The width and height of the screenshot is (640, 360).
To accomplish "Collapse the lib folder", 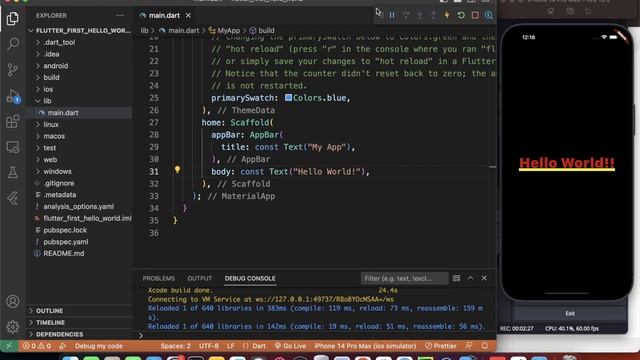I will pos(47,101).
